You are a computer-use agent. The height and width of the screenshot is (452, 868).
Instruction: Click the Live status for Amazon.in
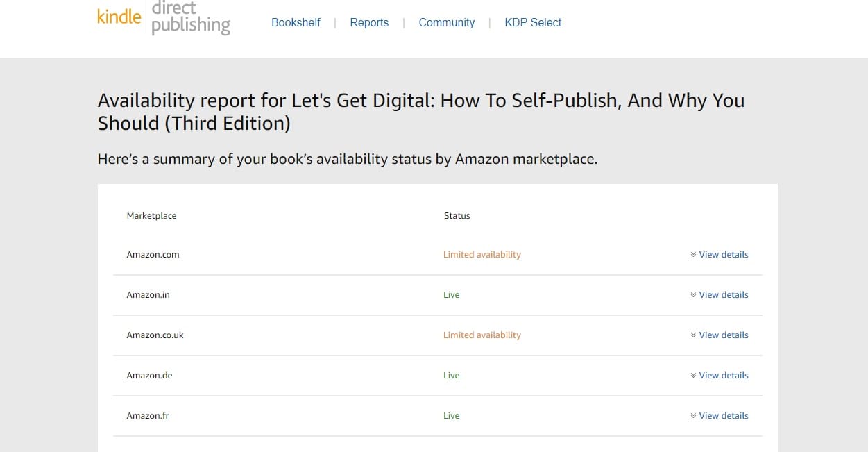click(x=452, y=295)
